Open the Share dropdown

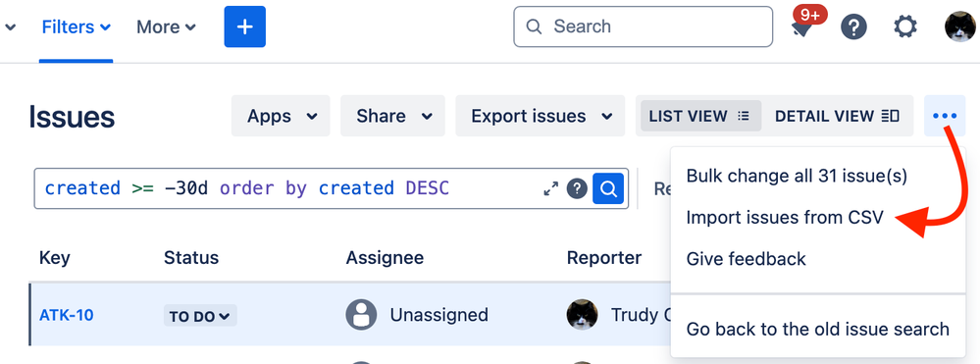coord(392,116)
